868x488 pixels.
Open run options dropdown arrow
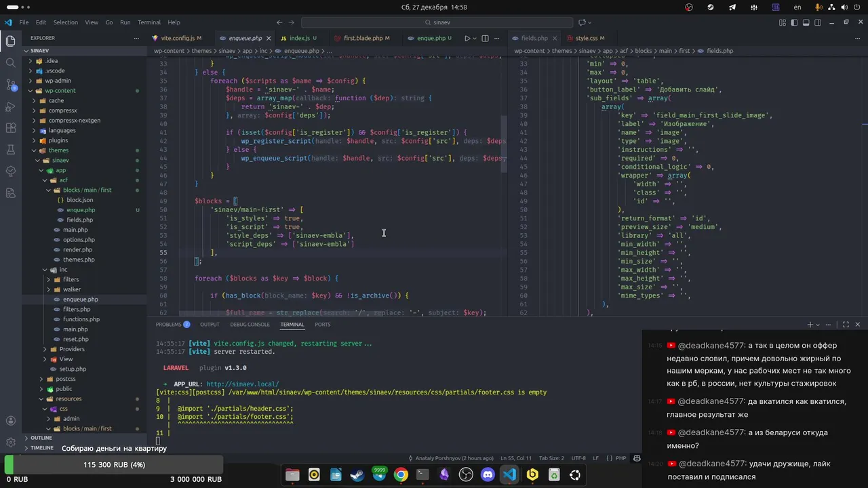[x=475, y=38]
